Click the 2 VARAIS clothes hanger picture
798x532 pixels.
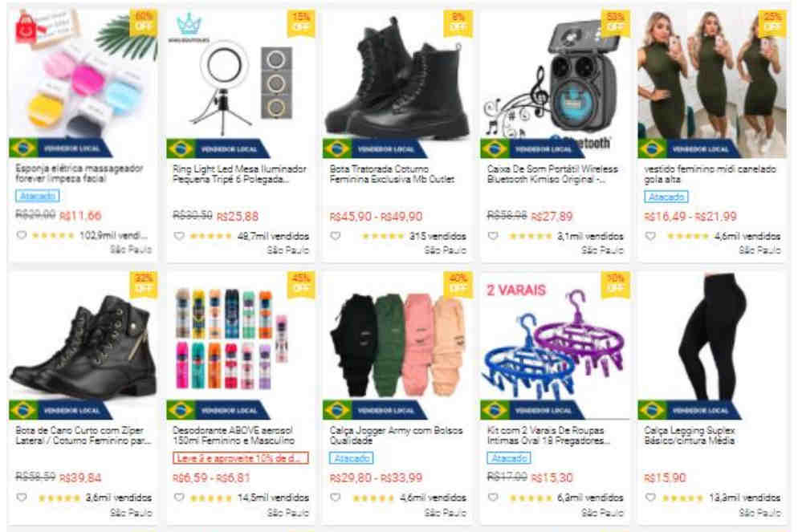click(x=555, y=346)
